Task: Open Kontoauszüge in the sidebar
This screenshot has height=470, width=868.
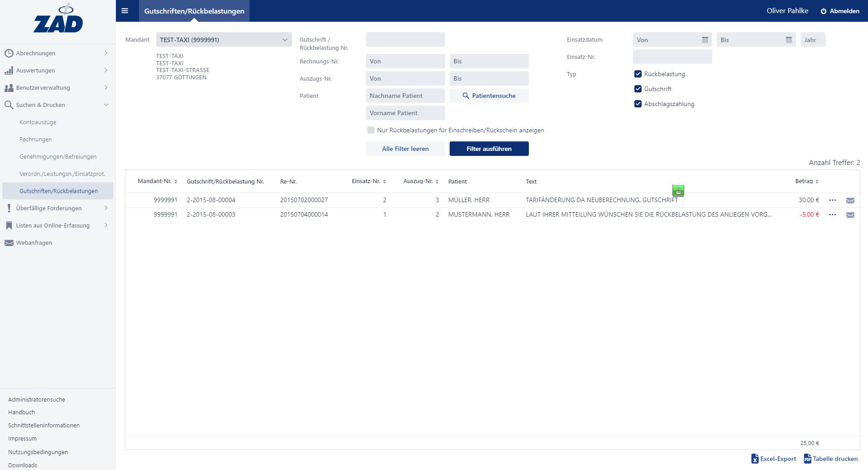Action: (x=38, y=122)
